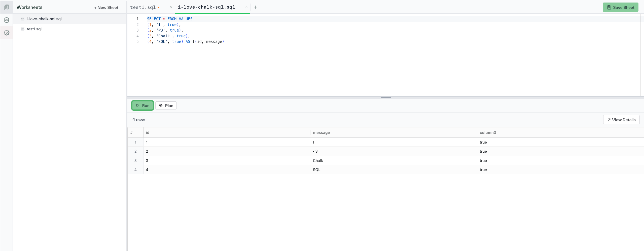Create a worksheet with New Sheet
Viewport: 644px width, 251px height.
click(106, 7)
